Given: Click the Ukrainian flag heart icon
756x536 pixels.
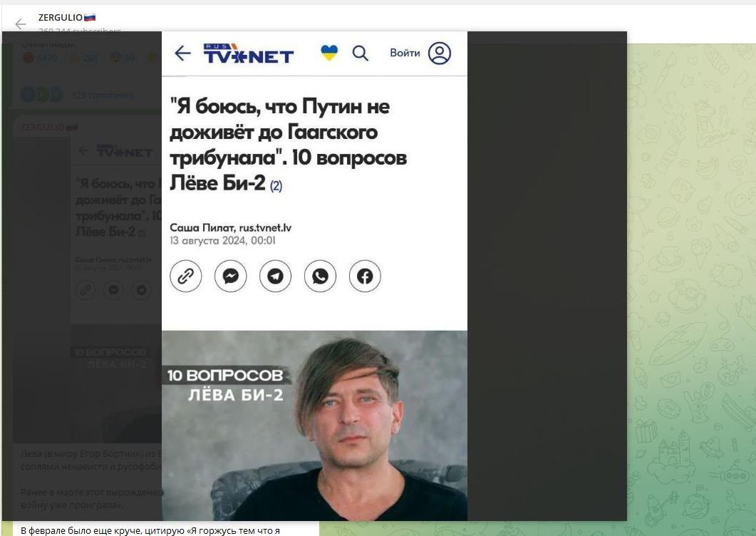Looking at the screenshot, I should pyautogui.click(x=329, y=53).
